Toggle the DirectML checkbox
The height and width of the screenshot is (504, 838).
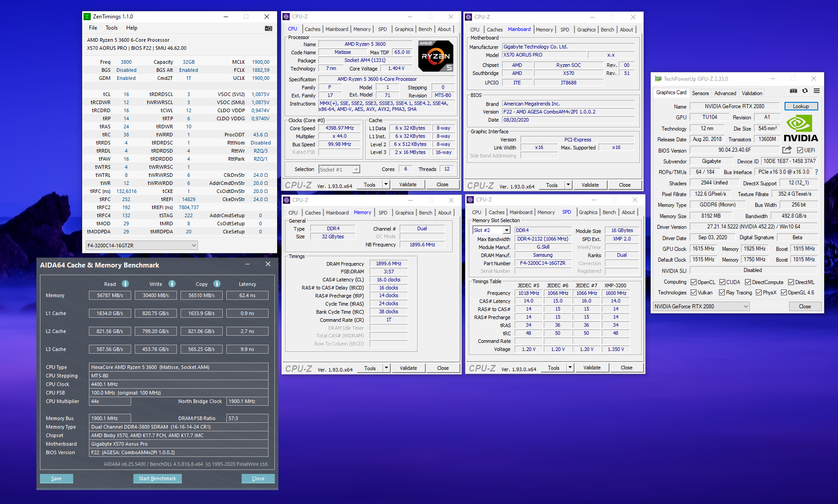click(x=791, y=282)
